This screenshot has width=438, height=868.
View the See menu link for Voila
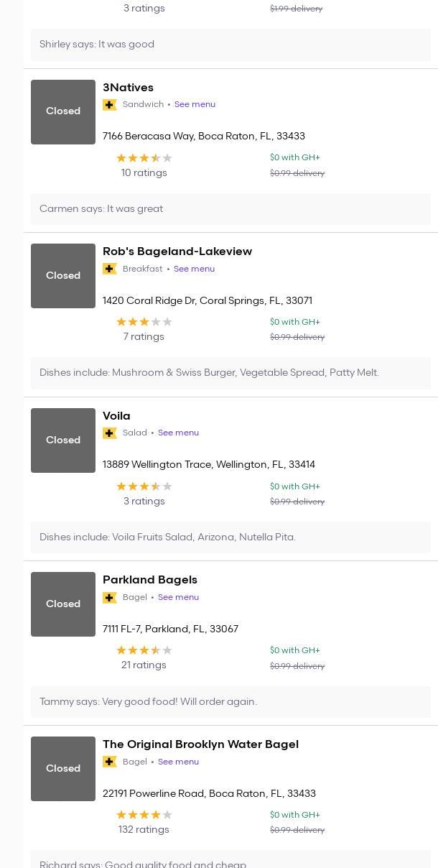(178, 433)
